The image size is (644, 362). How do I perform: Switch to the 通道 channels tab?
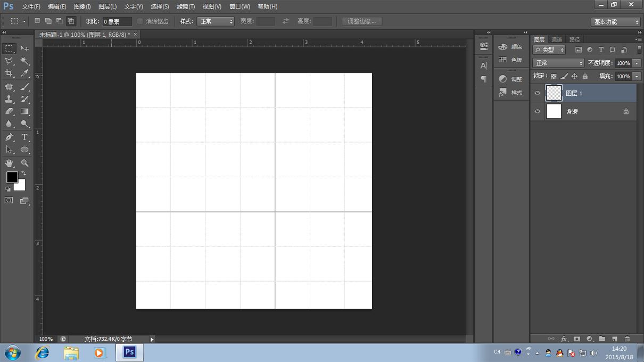point(557,39)
